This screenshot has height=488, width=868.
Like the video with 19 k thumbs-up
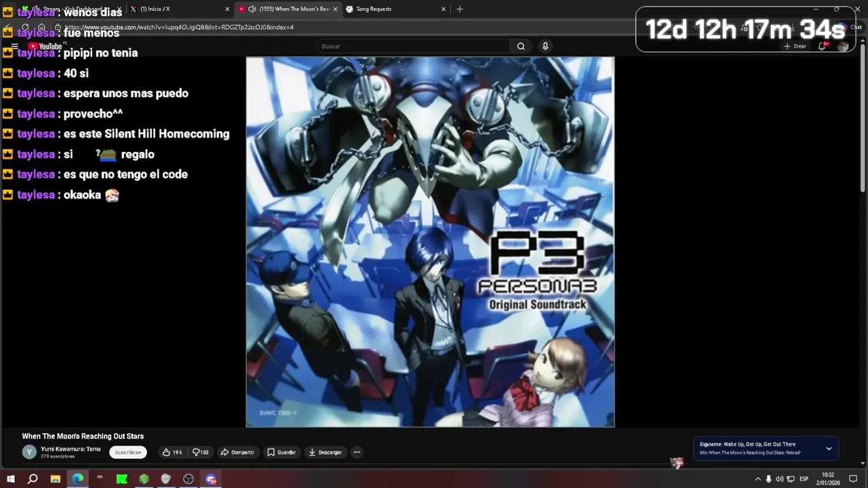tap(172, 452)
